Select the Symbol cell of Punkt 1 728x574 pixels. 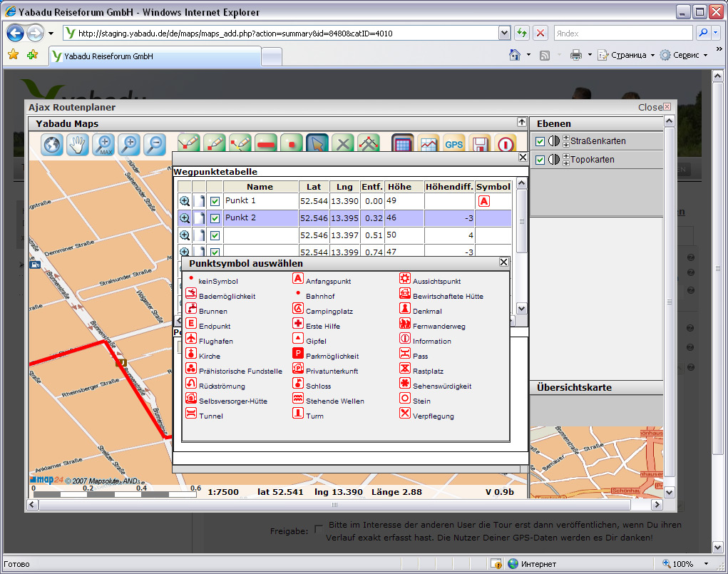[493, 202]
